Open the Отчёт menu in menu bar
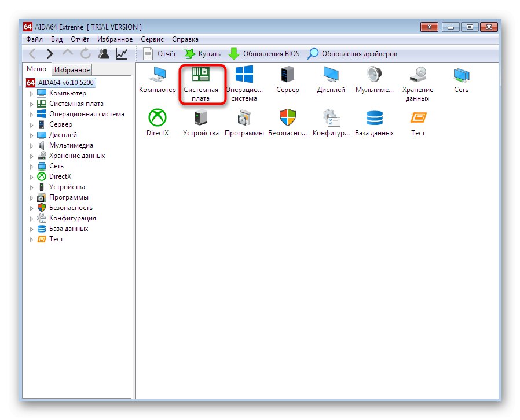The height and width of the screenshot is (420, 520). 80,39
